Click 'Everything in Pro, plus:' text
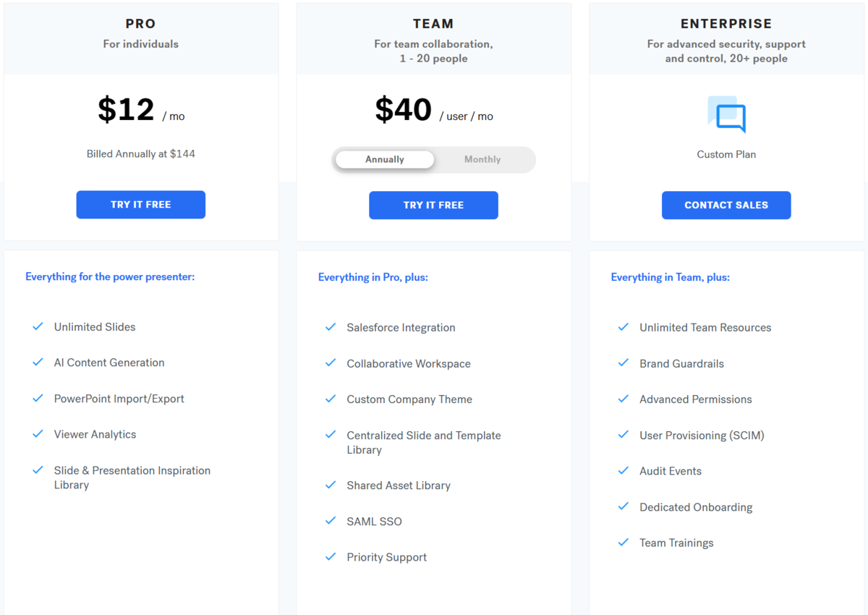The height and width of the screenshot is (615, 868). (x=373, y=277)
